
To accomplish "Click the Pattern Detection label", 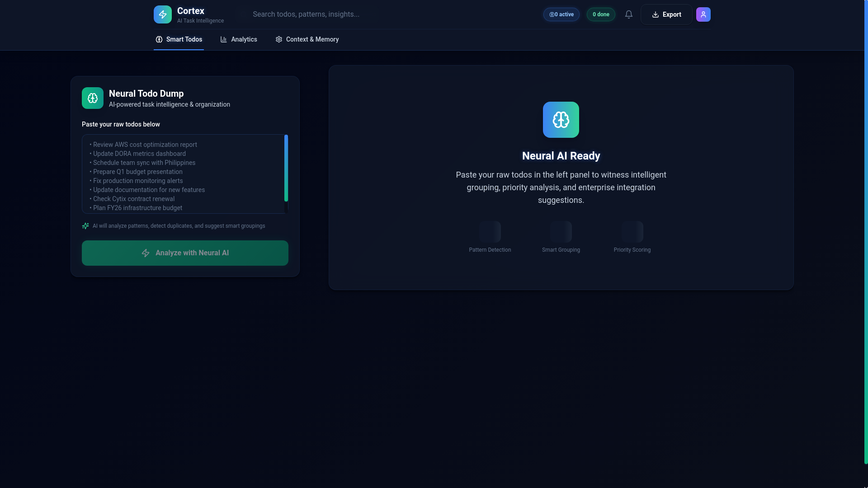I will [x=490, y=250].
